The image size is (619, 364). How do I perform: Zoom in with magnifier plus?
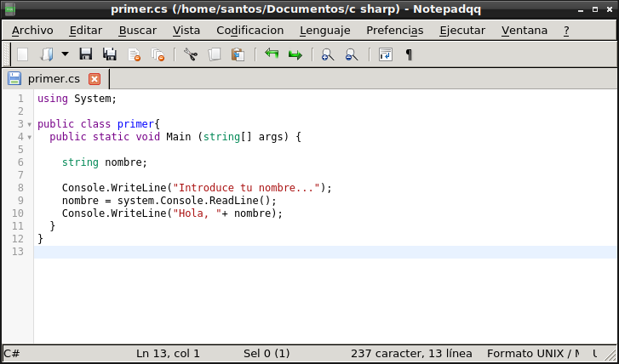(x=328, y=54)
